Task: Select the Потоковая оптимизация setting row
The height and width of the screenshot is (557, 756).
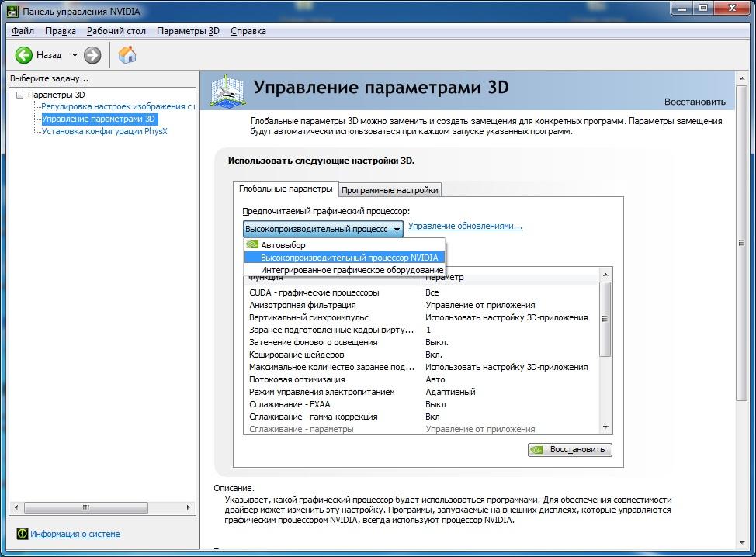Action: 421,379
